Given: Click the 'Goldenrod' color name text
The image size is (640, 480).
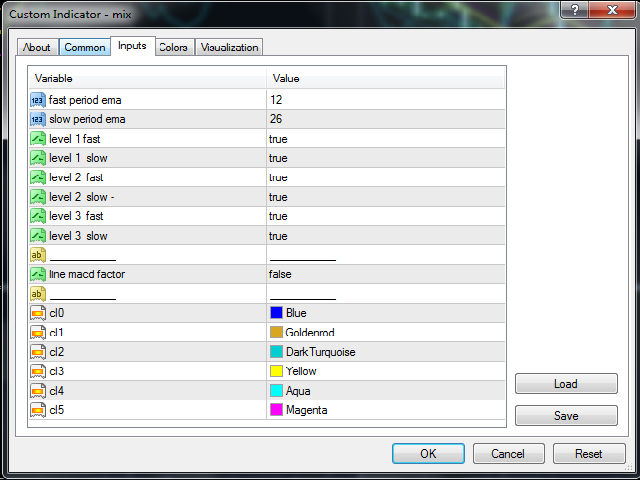Looking at the screenshot, I should point(310,332).
